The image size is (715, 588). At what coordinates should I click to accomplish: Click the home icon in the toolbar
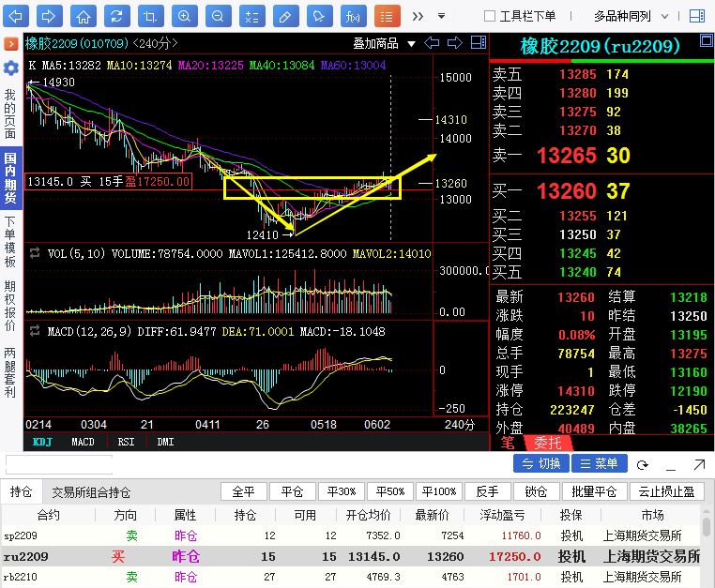(x=84, y=16)
